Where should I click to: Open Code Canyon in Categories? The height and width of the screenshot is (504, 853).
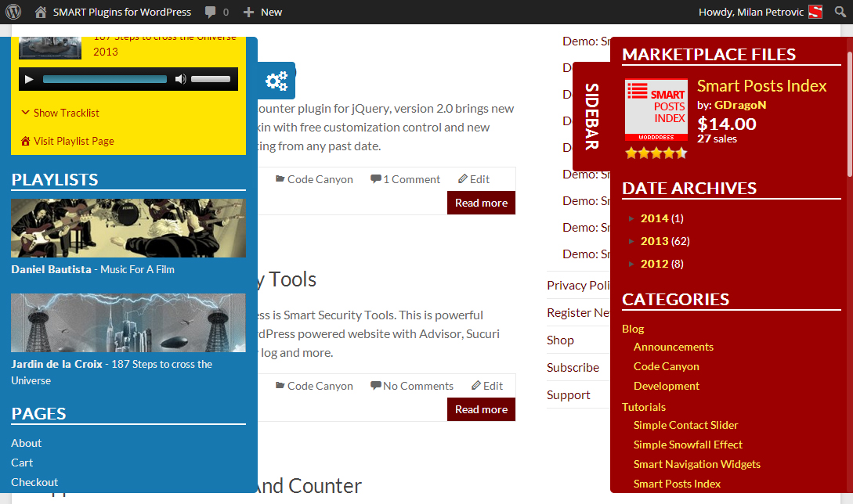click(x=666, y=366)
